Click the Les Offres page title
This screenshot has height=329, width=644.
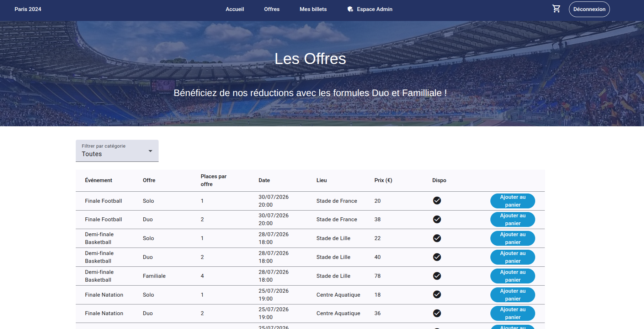pyautogui.click(x=310, y=59)
